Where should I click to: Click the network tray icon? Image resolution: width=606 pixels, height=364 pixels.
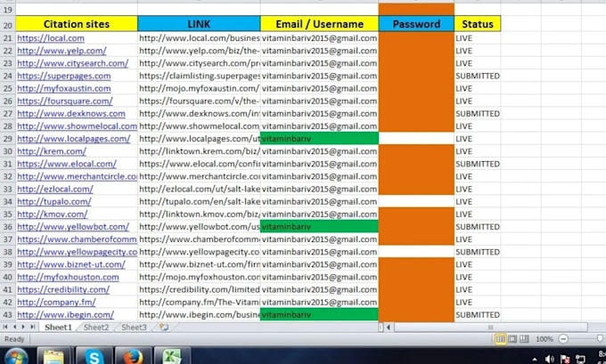tap(580, 359)
